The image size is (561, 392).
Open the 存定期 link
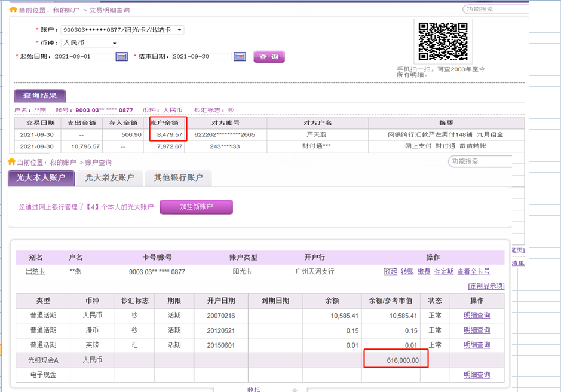(x=444, y=272)
